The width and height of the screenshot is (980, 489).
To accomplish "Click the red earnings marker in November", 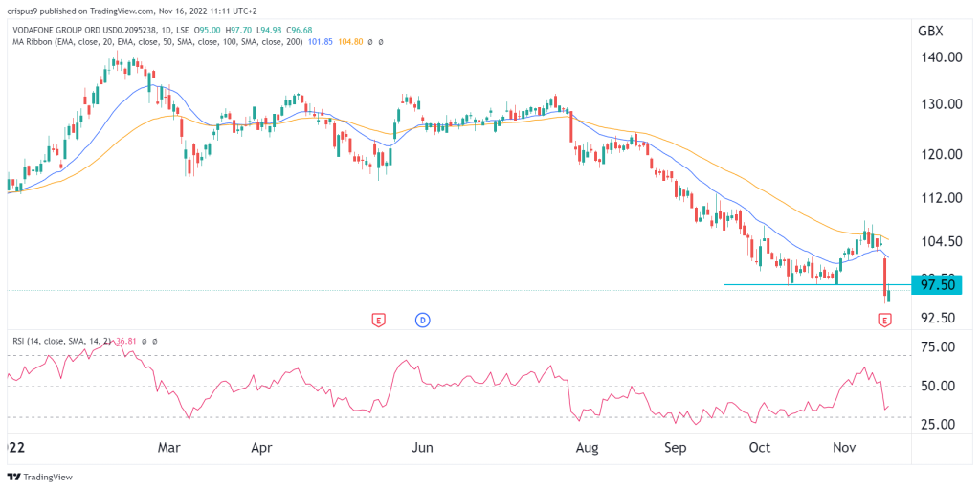I will [884, 321].
